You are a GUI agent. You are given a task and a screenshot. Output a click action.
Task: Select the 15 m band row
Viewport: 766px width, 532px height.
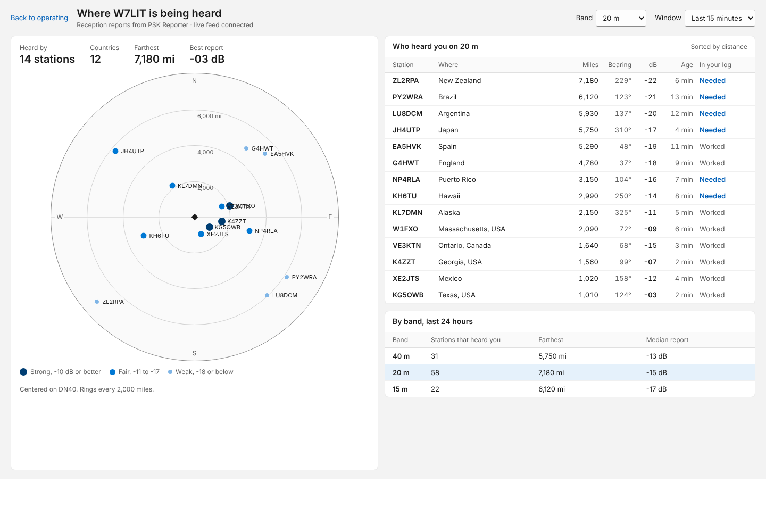(570, 389)
